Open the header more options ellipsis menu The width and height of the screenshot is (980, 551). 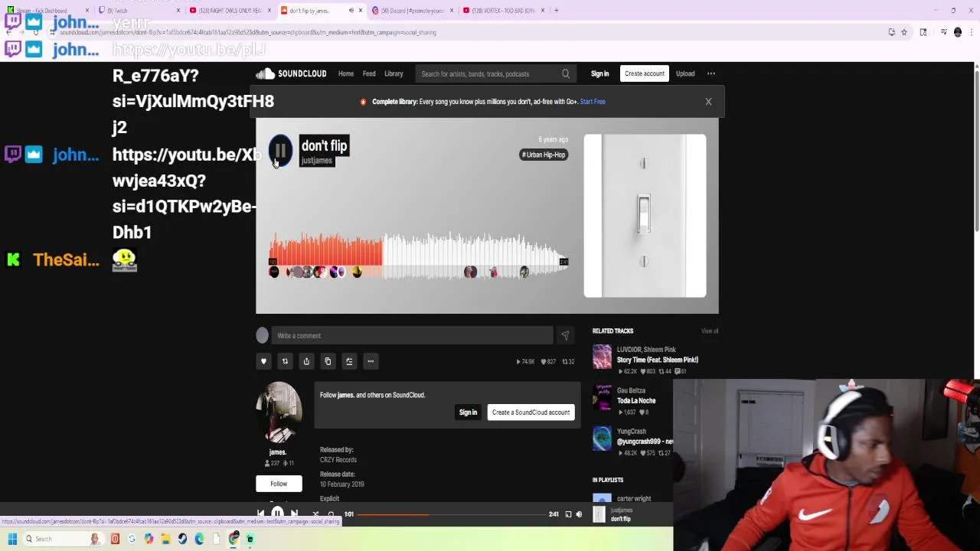pos(711,73)
